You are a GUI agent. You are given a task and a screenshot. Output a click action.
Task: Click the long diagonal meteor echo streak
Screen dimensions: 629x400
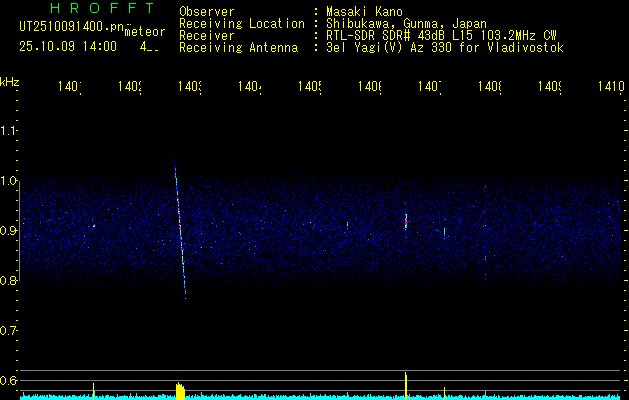pos(180,230)
